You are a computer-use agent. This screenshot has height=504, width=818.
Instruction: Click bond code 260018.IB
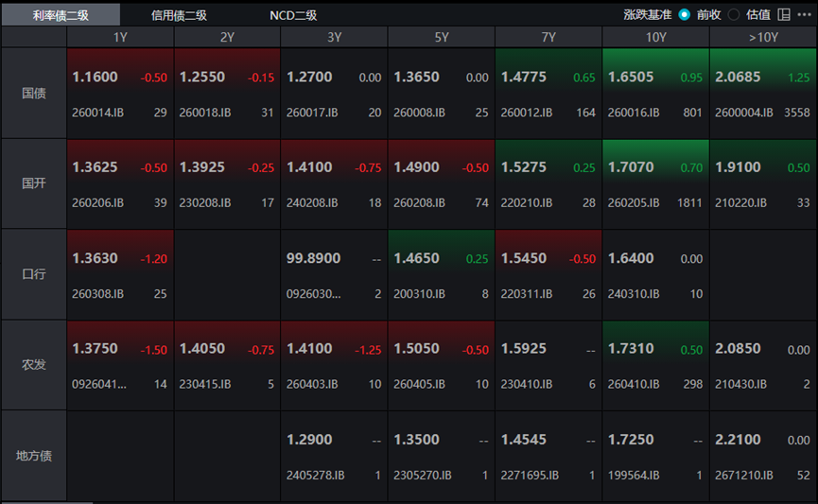click(205, 113)
